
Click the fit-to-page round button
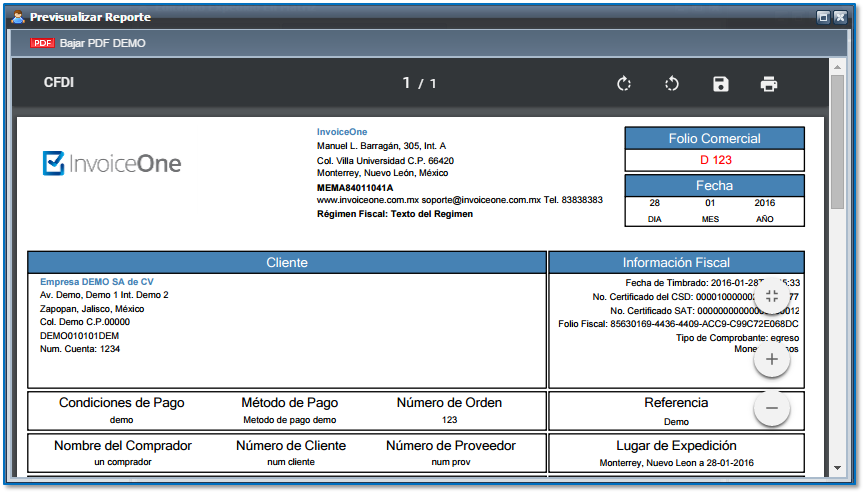point(772,296)
